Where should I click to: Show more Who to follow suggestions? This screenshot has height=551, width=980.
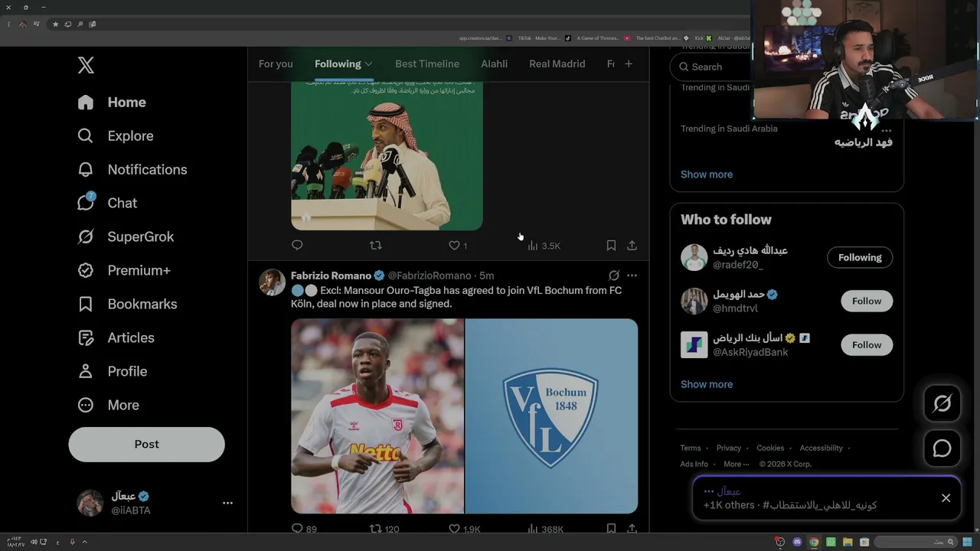click(x=707, y=384)
